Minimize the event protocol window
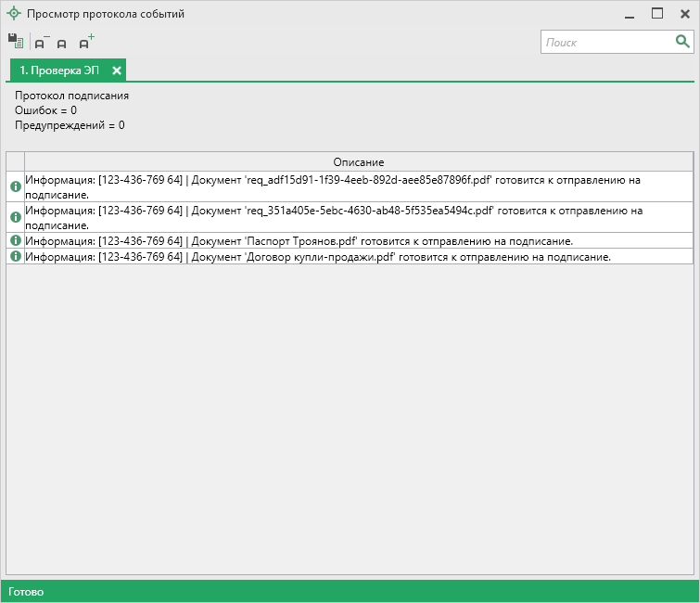 pos(630,14)
